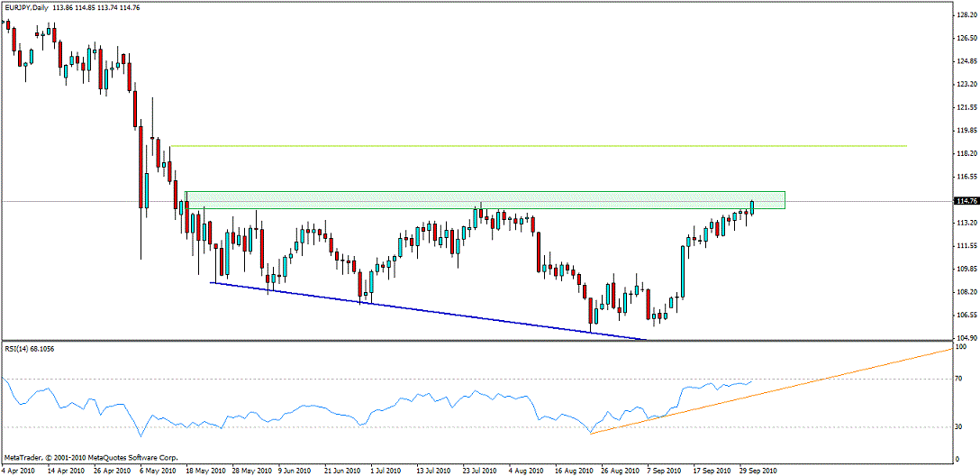Click the RSI scale value 100
This screenshot has width=980, height=476.
[960, 346]
